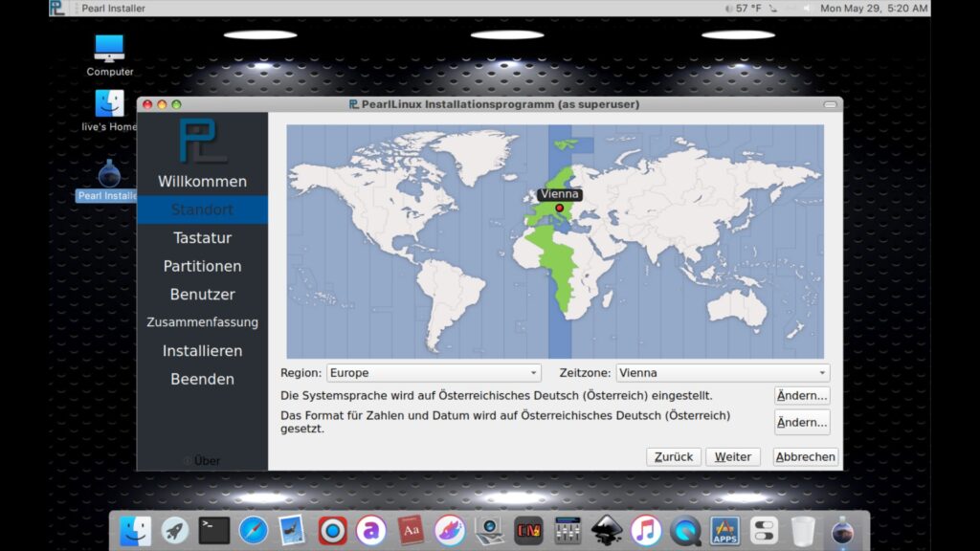Click Australia on the timezone world map
980x551 pixels.
738,308
